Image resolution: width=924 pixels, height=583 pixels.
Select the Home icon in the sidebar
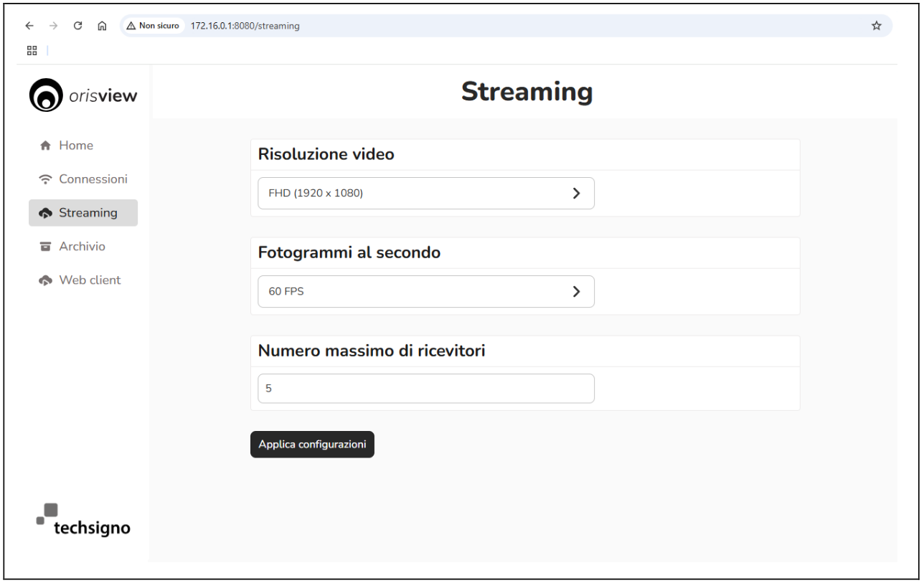tap(44, 145)
